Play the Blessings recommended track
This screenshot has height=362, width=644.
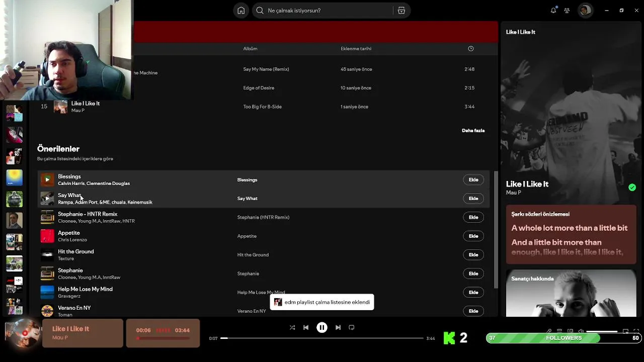[47, 179]
